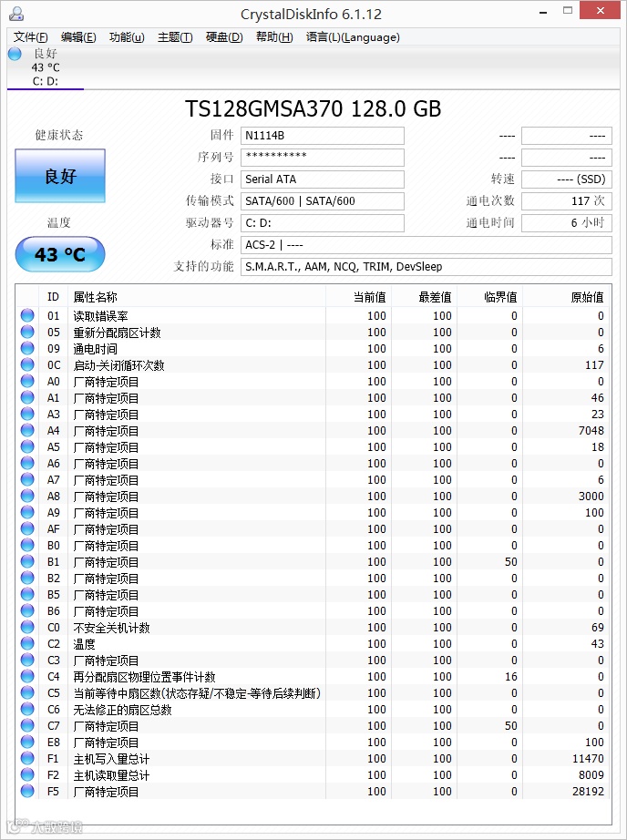Viewport: 627px width, 840px height.
Task: Select raw value 7048 in row A4
Action: click(591, 431)
